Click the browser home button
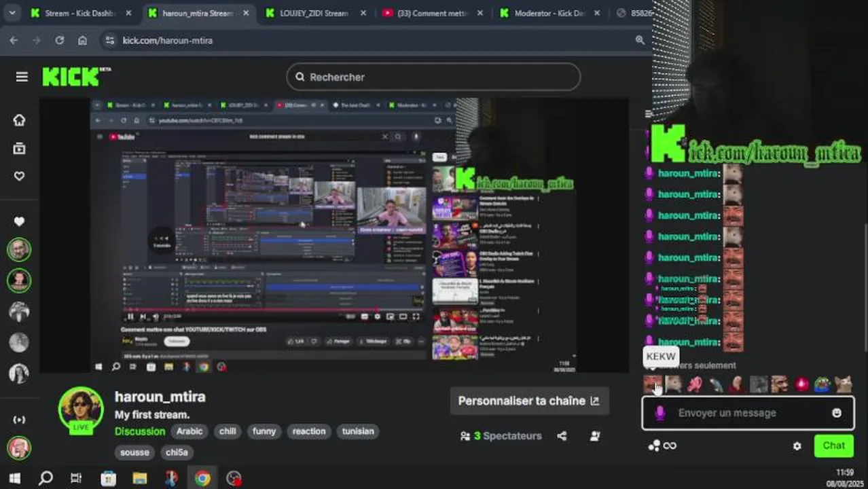This screenshot has height=489, width=868. coord(82,40)
